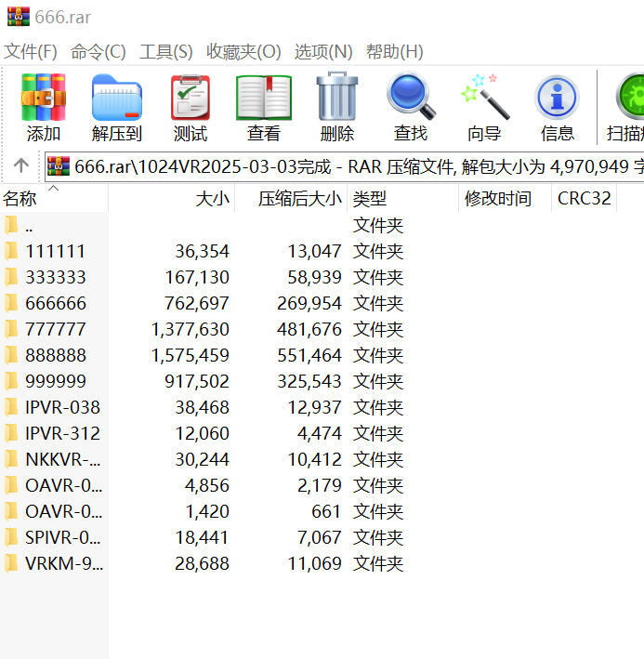Open the Commands (命令) menu
The height and width of the screenshot is (659, 644).
point(98,51)
